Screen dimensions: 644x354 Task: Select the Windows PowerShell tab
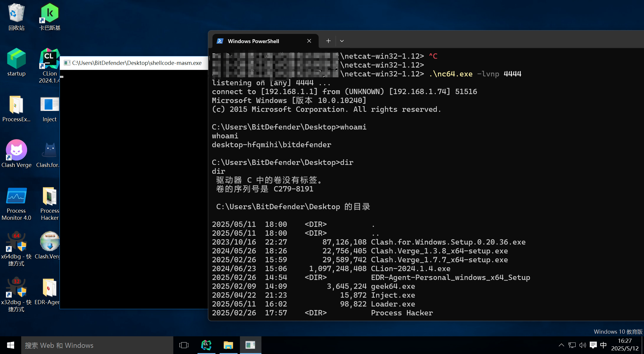(253, 41)
